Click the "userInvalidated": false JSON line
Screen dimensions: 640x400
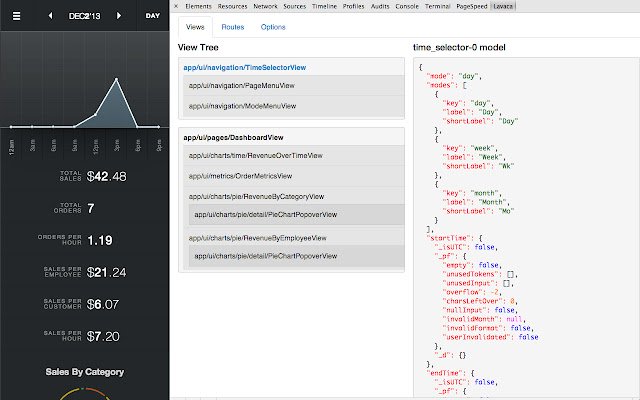point(490,337)
